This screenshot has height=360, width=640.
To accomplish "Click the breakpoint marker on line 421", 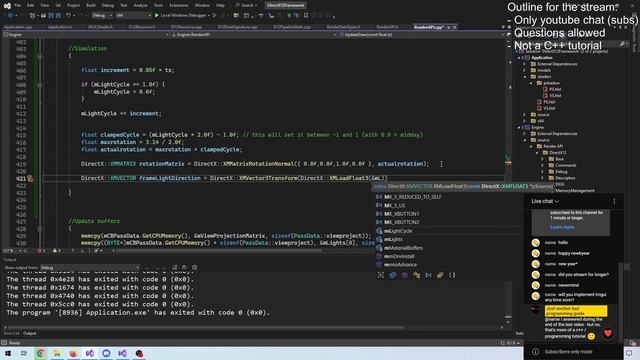I will tap(30, 178).
